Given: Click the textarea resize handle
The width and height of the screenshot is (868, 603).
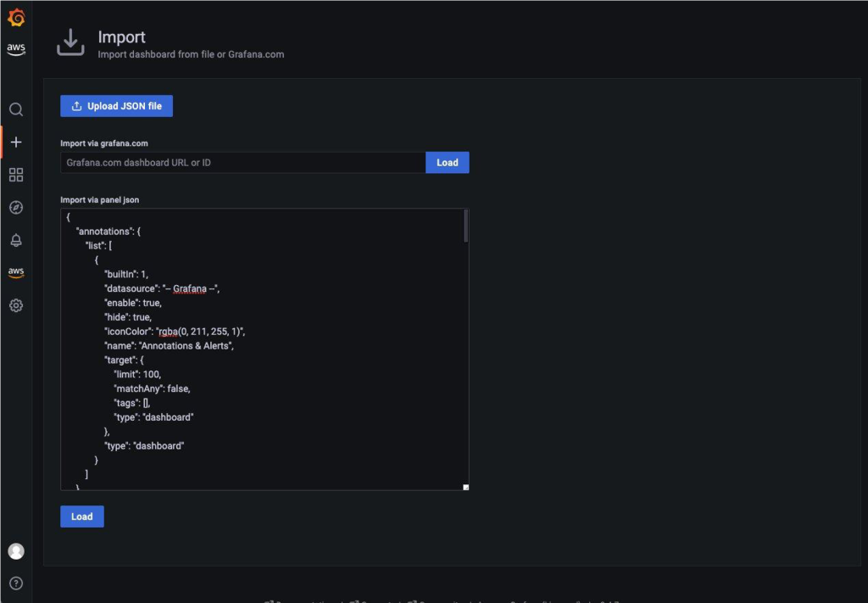Looking at the screenshot, I should click(x=465, y=486).
